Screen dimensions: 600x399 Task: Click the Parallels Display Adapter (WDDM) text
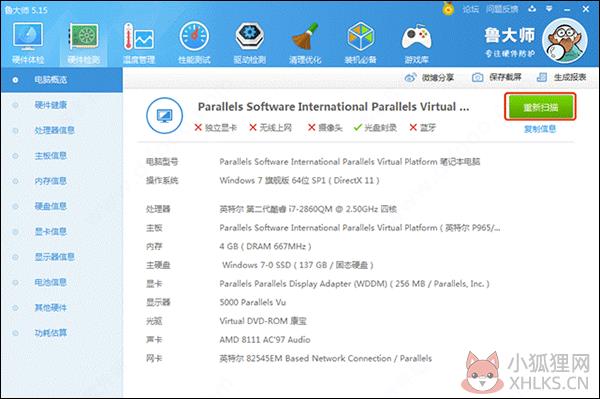click(x=354, y=284)
